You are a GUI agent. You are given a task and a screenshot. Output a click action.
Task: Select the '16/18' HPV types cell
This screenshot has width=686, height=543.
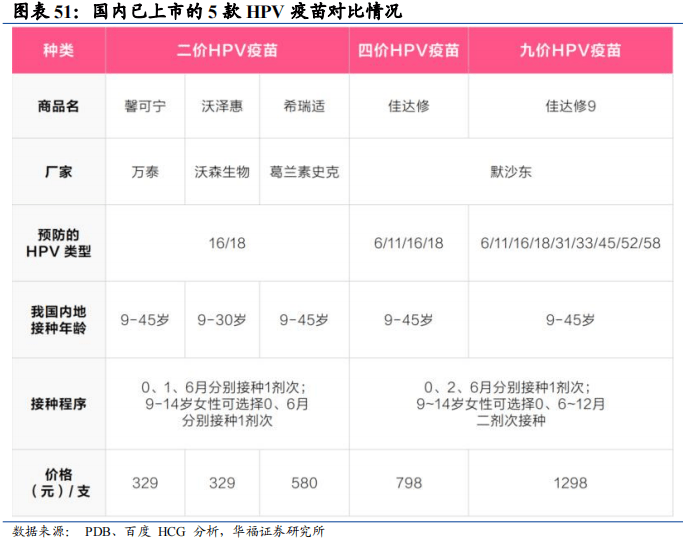(227, 243)
